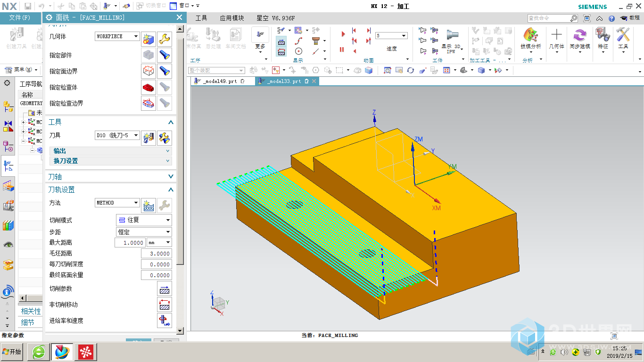Open the cut pattern 往复 dropdown
The image size is (644, 362).
click(x=144, y=220)
